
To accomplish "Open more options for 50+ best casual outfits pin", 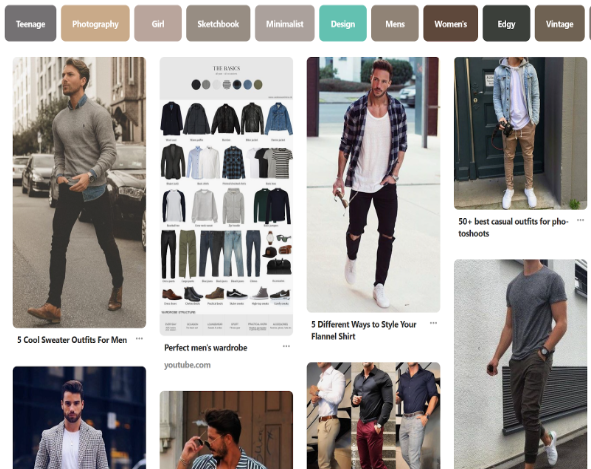I will pos(580,220).
